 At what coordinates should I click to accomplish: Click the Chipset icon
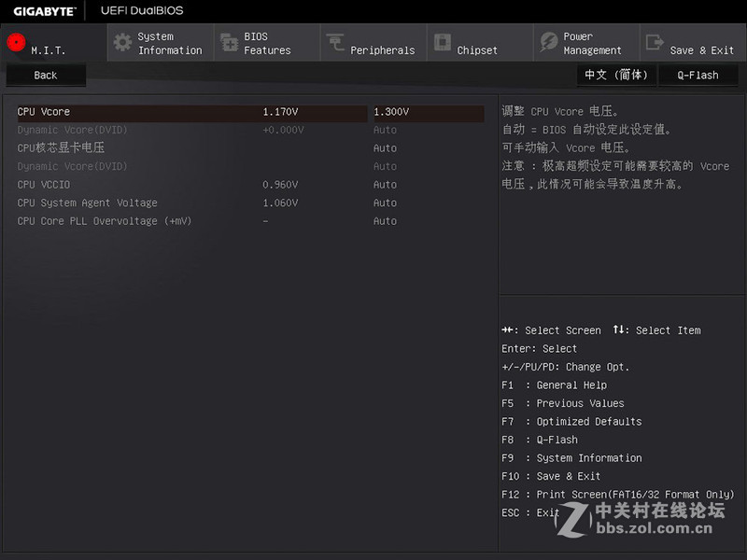442,42
